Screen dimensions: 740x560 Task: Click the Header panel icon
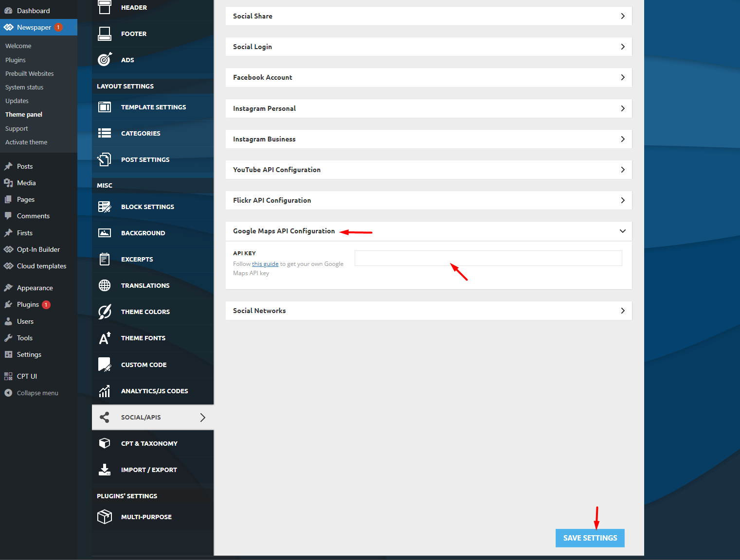click(105, 7)
